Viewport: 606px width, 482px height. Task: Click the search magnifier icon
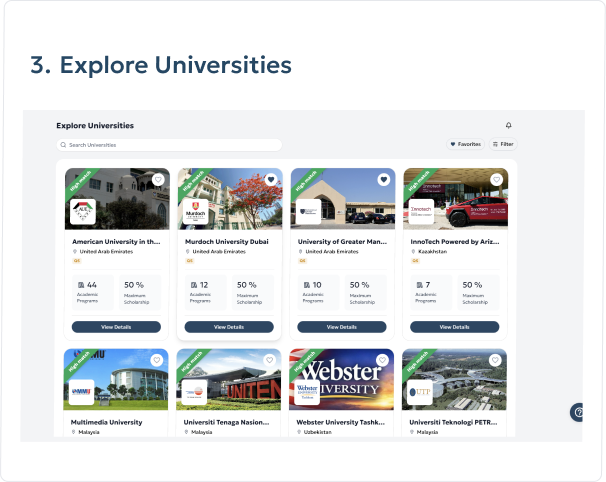tap(63, 145)
